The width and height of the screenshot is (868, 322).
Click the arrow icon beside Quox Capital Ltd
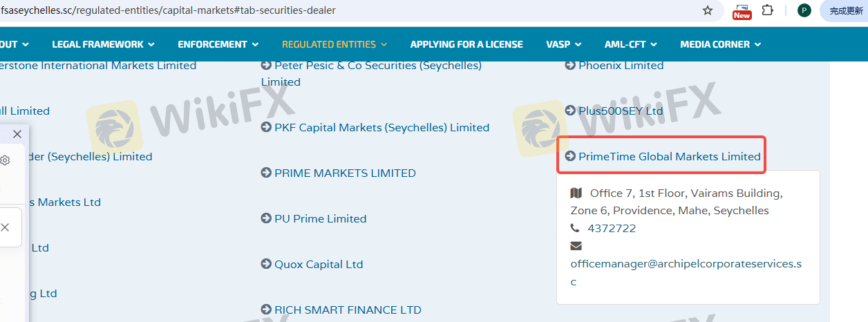(x=266, y=264)
